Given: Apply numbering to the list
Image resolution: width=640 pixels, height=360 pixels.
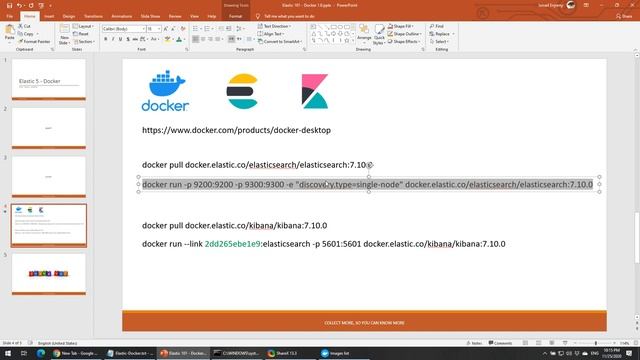Looking at the screenshot, I should [x=208, y=29].
